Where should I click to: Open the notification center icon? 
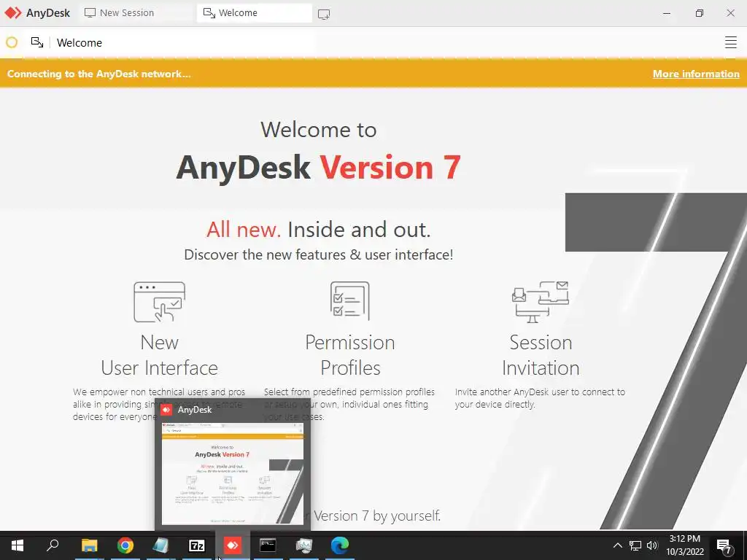point(724,545)
